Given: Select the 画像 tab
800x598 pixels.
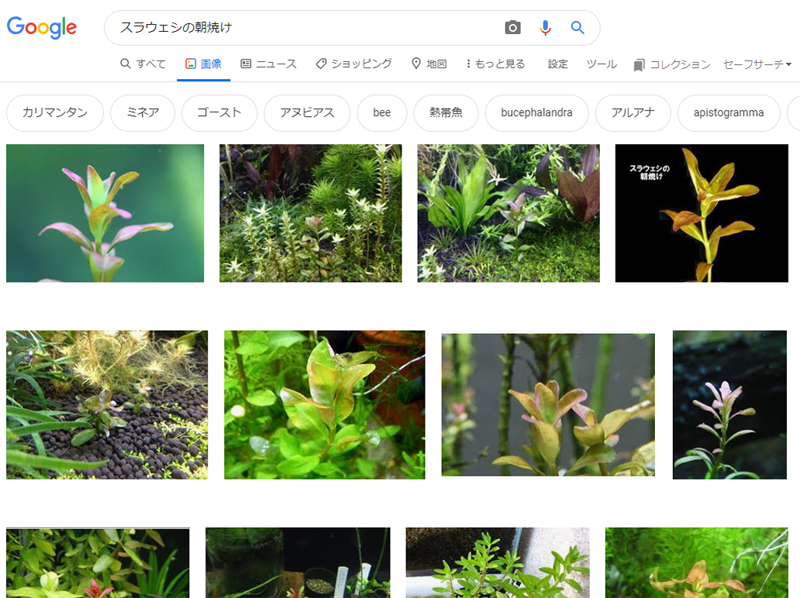Looking at the screenshot, I should point(204,64).
